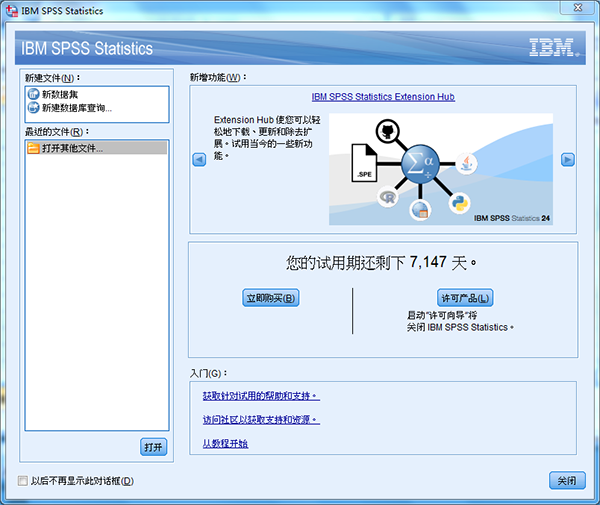Open 获取针对试用的帮助和支持 link
Viewport: 600px width, 505px height.
261,396
